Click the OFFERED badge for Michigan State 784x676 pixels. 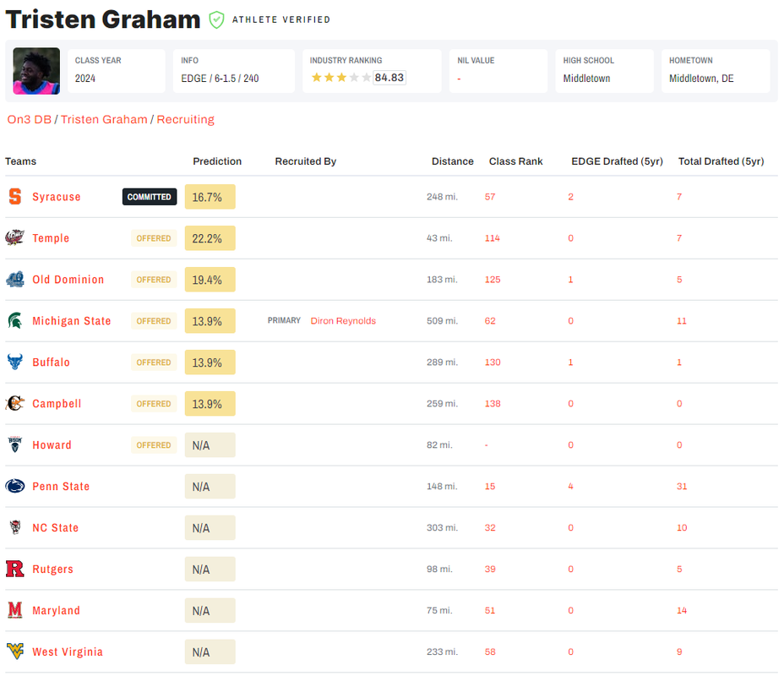pos(154,321)
